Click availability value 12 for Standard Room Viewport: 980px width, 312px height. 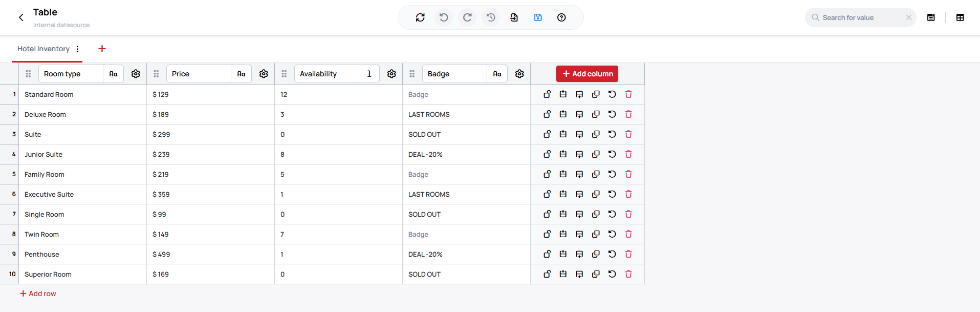pos(339,94)
